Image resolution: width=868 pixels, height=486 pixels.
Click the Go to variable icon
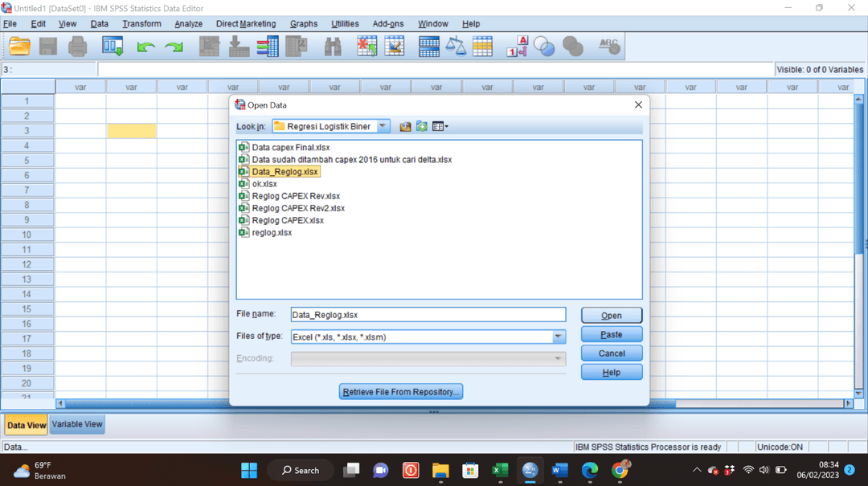pos(239,47)
